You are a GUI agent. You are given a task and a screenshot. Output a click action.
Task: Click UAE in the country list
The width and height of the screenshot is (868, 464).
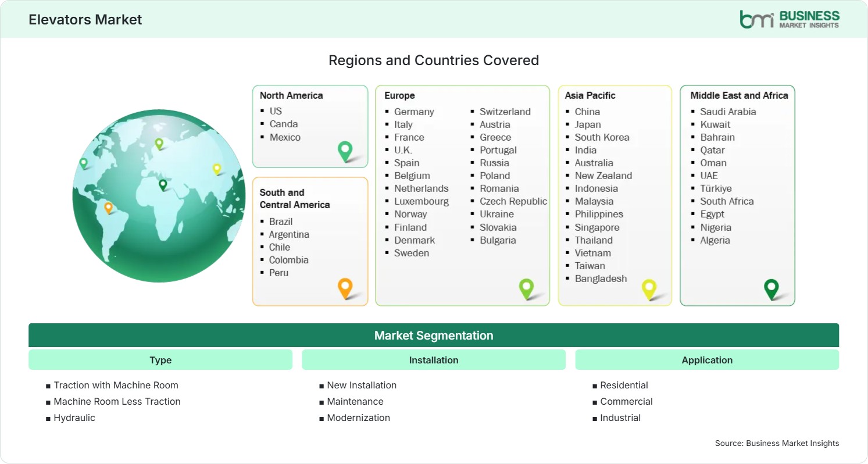coord(709,176)
